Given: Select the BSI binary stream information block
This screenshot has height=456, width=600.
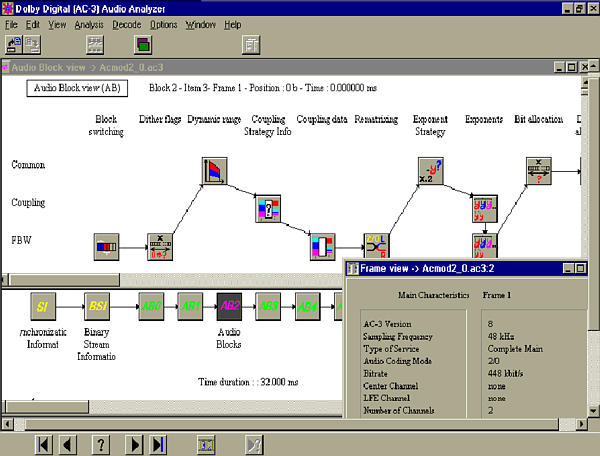Looking at the screenshot, I should click(97, 306).
